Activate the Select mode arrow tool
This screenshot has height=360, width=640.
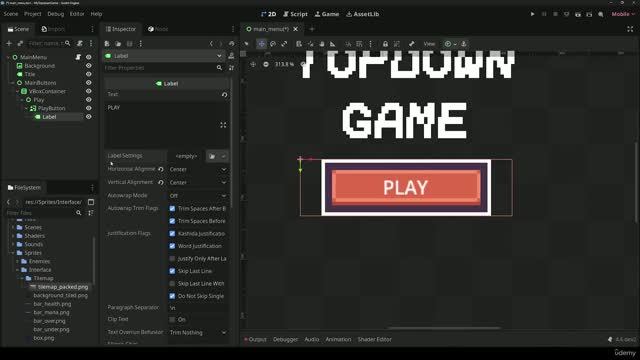click(246, 44)
